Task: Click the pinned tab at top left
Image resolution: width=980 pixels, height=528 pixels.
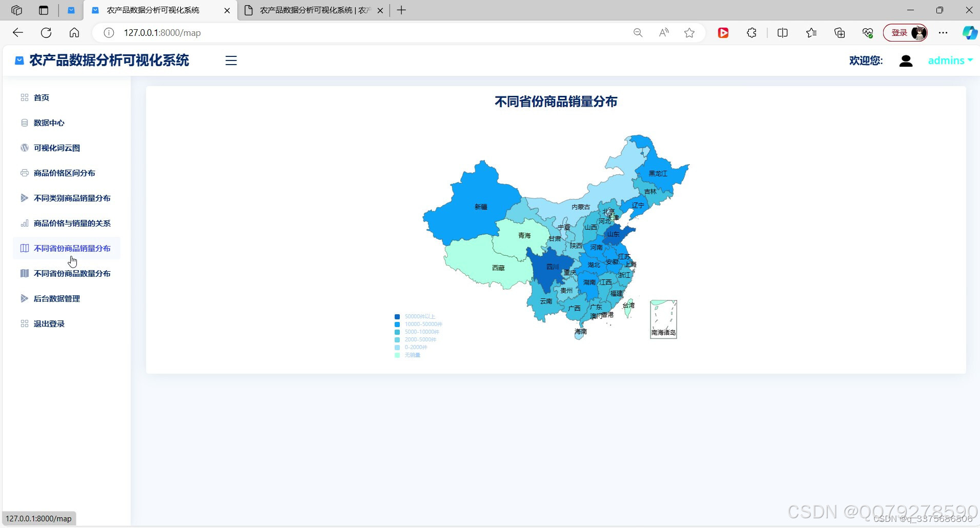Action: (71, 10)
